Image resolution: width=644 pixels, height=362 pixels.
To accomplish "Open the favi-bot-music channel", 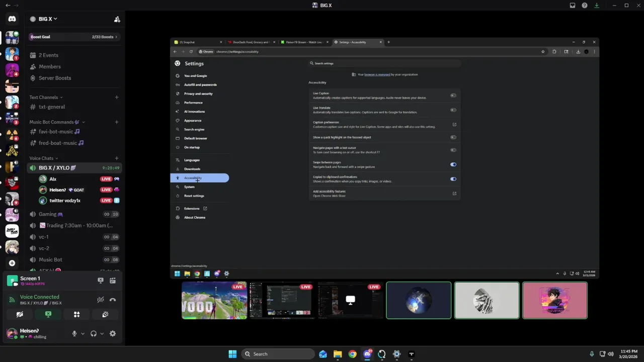I will click(73, 132).
